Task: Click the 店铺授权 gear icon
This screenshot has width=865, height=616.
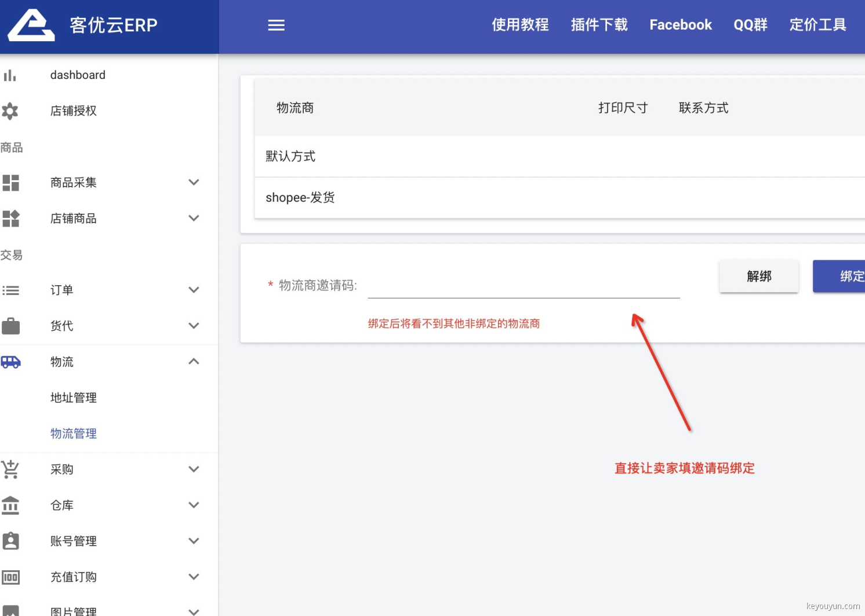Action: click(x=10, y=111)
